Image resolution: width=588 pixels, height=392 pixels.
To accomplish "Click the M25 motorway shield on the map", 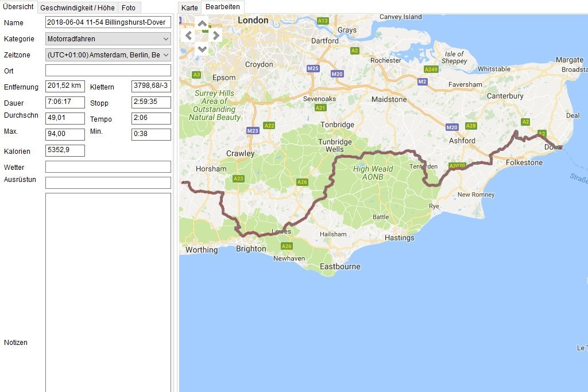I will (x=313, y=68).
